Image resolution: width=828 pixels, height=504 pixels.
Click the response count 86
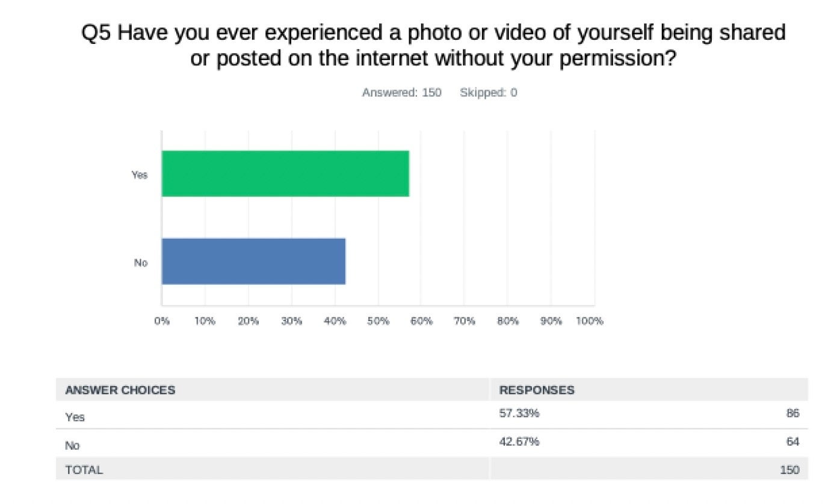[x=792, y=413]
